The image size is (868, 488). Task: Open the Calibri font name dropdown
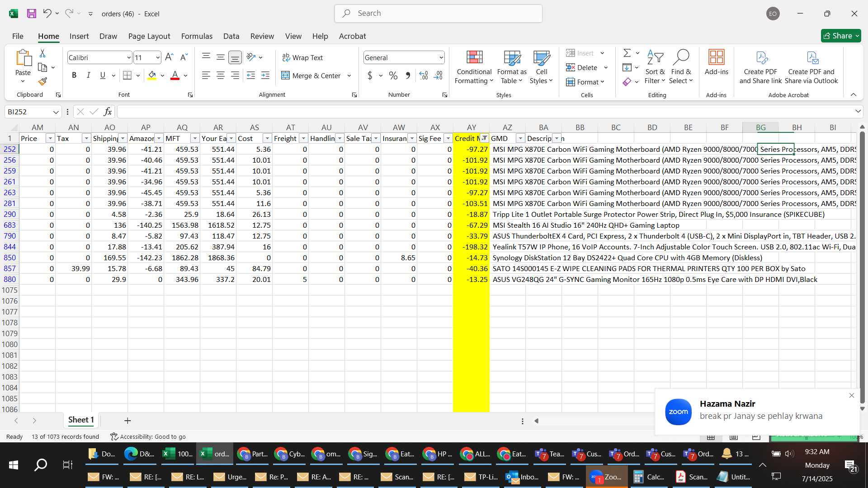click(129, 57)
